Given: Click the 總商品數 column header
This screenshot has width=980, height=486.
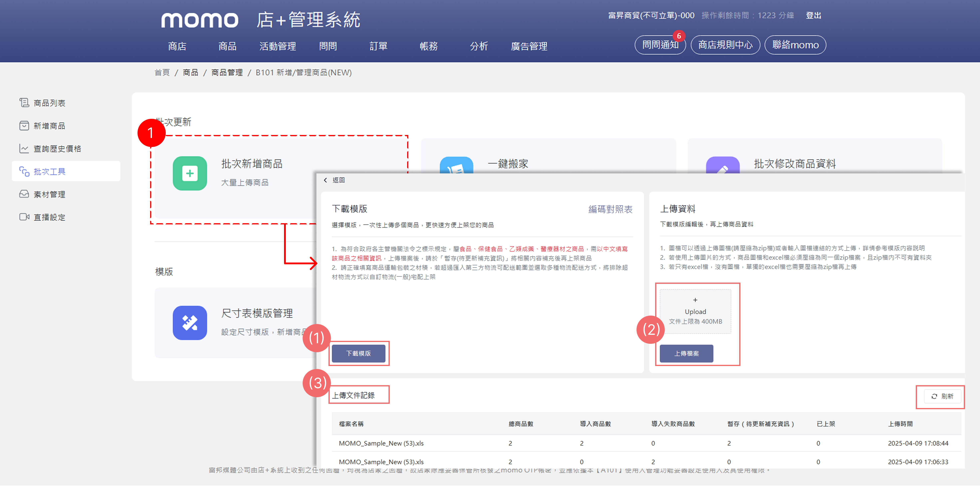Looking at the screenshot, I should [521, 424].
